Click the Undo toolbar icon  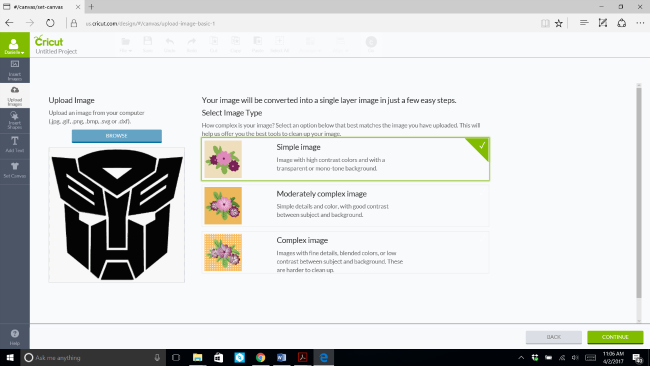[x=170, y=45]
